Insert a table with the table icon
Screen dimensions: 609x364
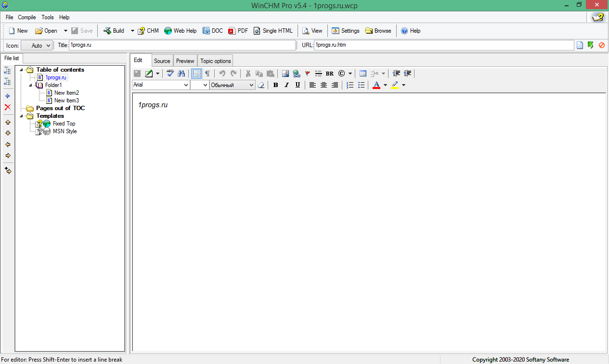(363, 74)
